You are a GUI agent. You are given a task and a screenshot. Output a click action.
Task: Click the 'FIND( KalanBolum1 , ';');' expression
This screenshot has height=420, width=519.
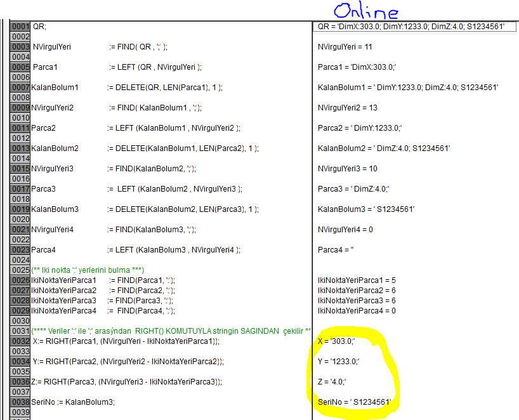[159, 108]
